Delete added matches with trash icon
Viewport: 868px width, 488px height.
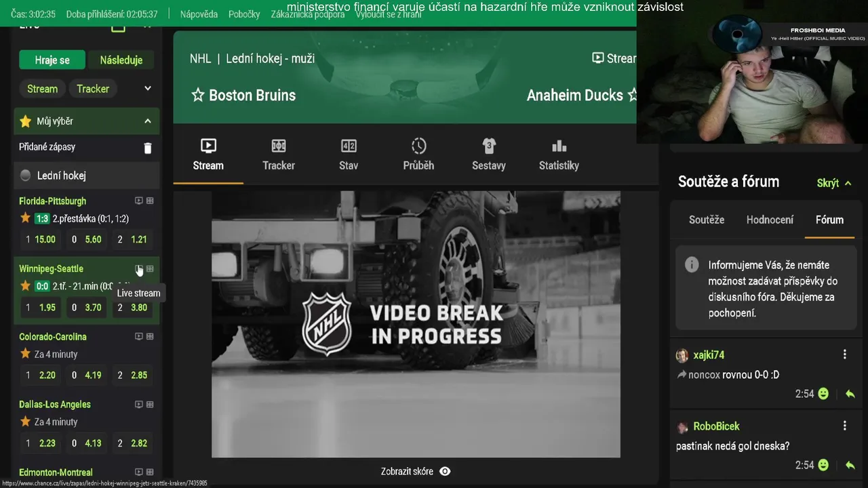click(x=148, y=148)
